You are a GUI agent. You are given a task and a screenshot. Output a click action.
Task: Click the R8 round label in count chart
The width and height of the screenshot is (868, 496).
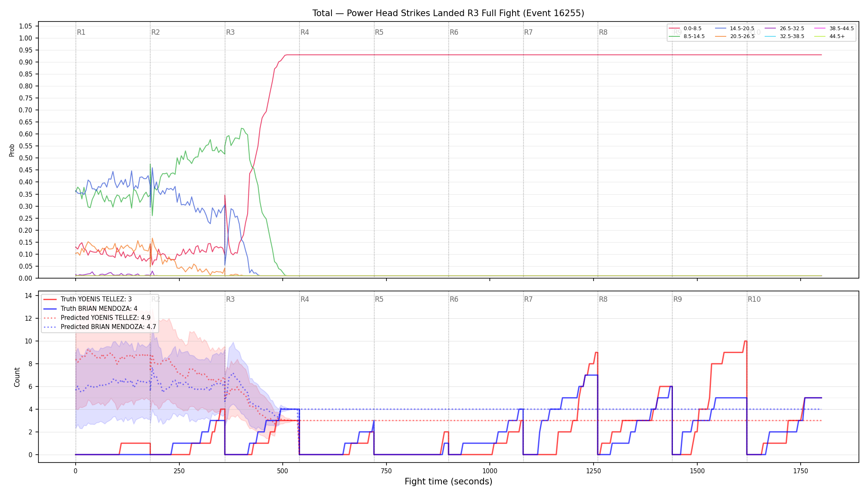click(x=603, y=299)
